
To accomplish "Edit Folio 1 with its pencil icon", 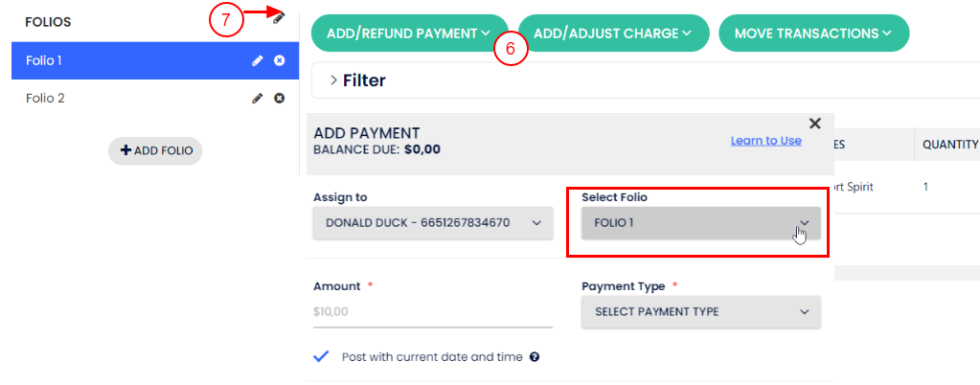I will pyautogui.click(x=257, y=60).
